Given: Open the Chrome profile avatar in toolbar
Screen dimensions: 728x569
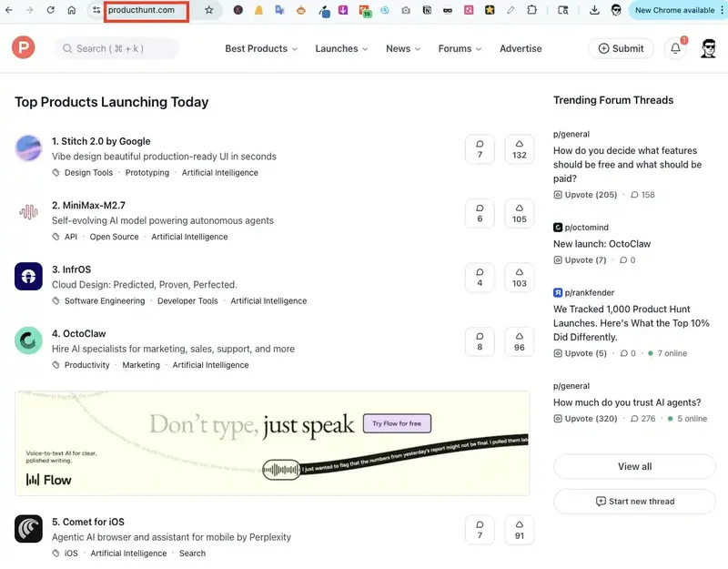Looking at the screenshot, I should click(x=616, y=10).
